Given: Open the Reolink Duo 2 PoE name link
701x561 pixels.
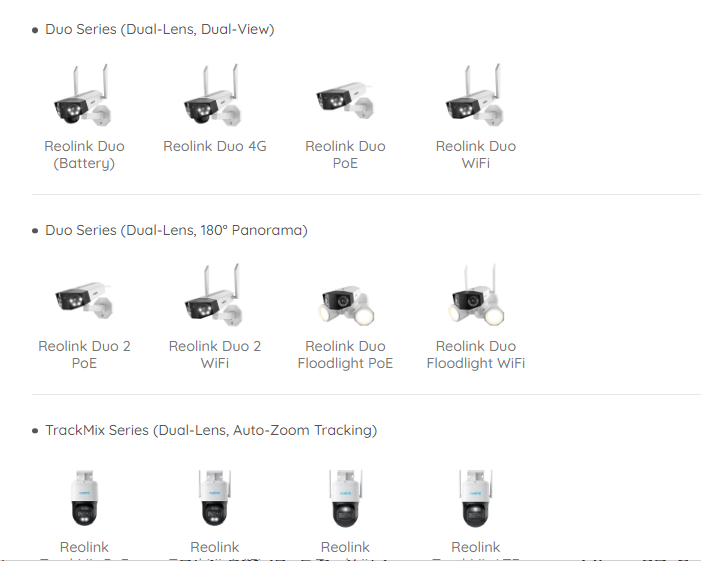Looking at the screenshot, I should [84, 354].
